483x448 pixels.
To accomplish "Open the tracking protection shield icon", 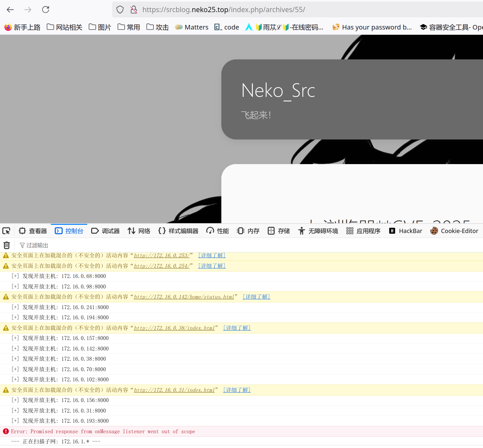I will 120,10.
